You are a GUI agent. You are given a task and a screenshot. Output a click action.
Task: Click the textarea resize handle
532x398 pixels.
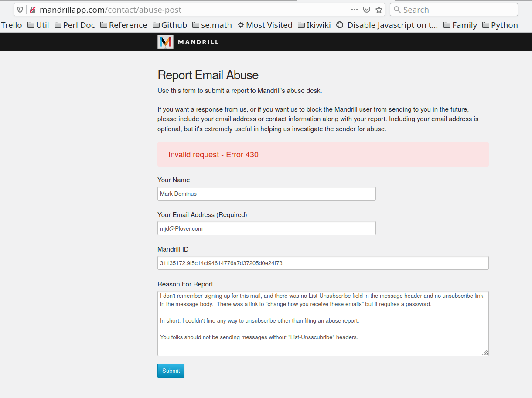pos(485,353)
